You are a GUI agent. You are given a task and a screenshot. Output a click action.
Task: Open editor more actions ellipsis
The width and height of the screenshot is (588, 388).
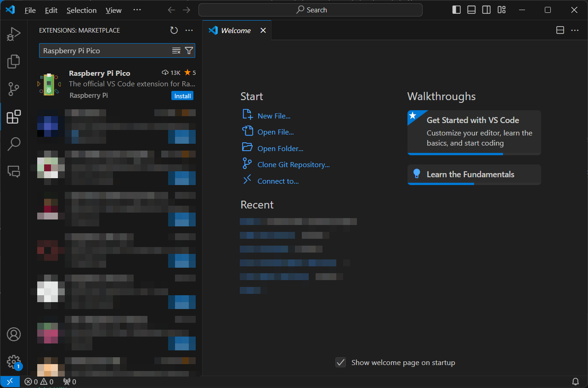pyautogui.click(x=575, y=30)
